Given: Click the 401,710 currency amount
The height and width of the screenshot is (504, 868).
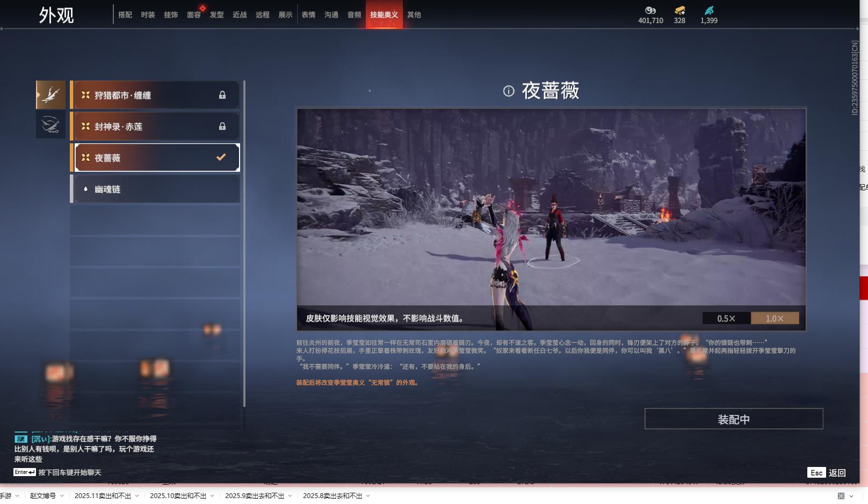Looking at the screenshot, I should point(650,20).
